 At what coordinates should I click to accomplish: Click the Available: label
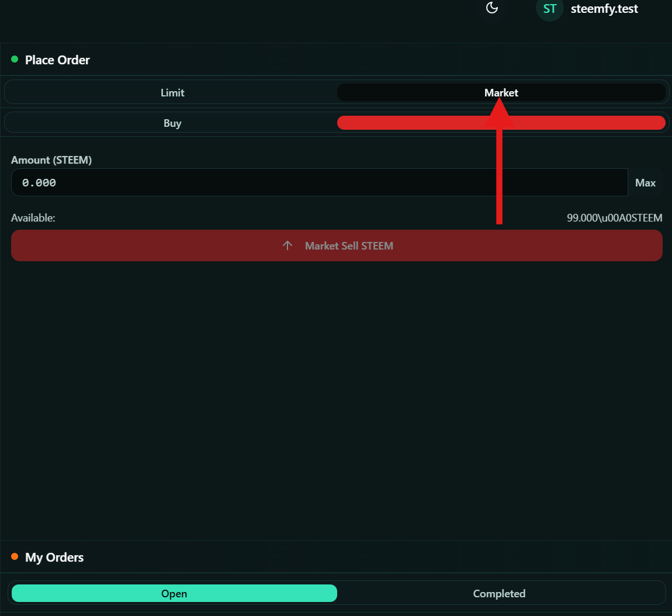click(x=33, y=218)
